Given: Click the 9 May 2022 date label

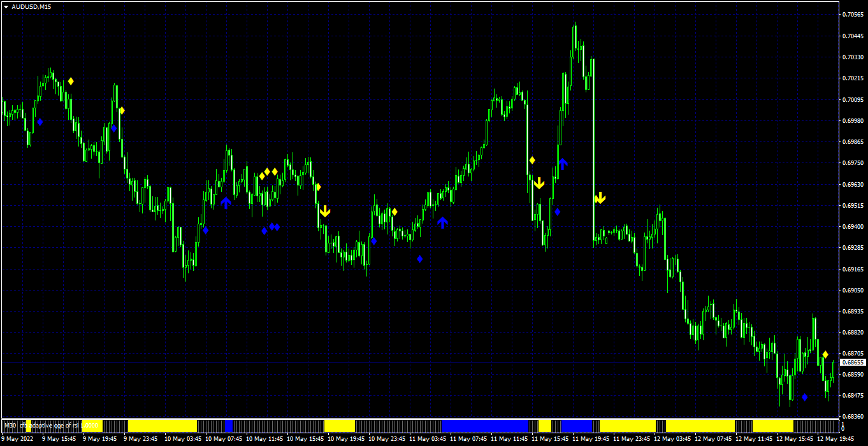Looking at the screenshot, I should tap(18, 438).
